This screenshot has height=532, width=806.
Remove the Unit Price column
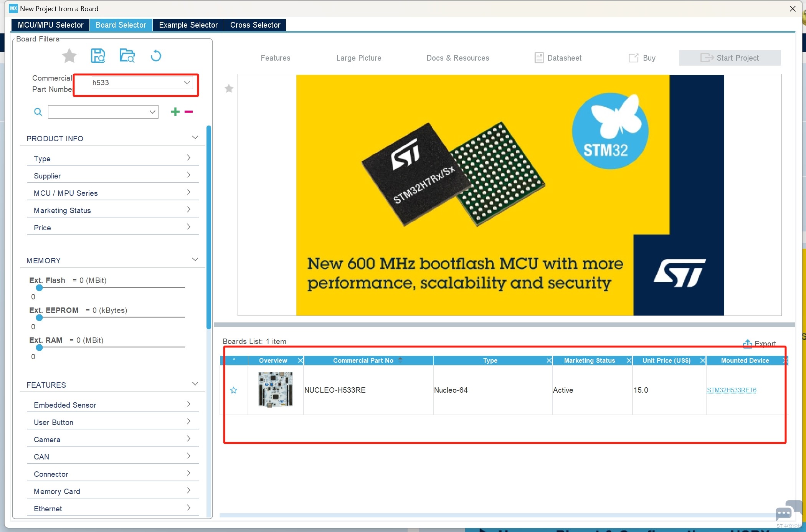tap(702, 360)
